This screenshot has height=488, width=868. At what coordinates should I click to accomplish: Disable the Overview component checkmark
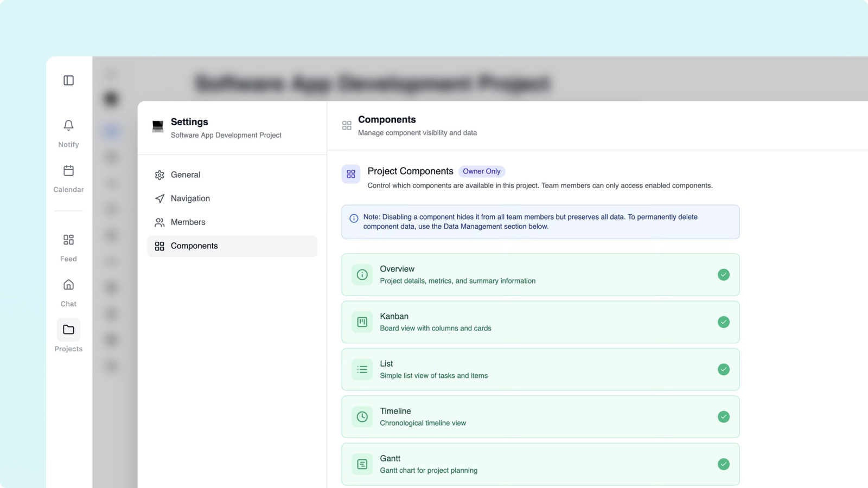pyautogui.click(x=724, y=275)
